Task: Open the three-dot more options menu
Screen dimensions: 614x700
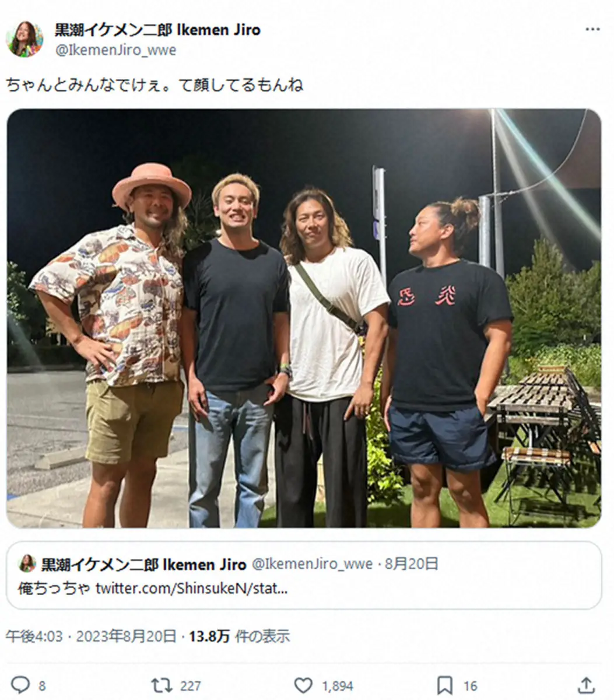Action: pos(592,29)
